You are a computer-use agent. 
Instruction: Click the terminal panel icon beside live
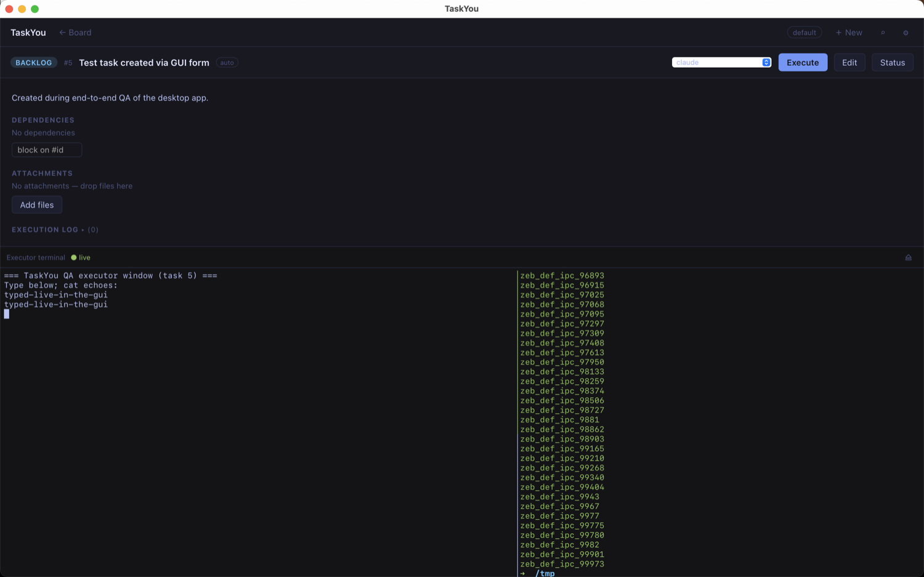(x=908, y=257)
